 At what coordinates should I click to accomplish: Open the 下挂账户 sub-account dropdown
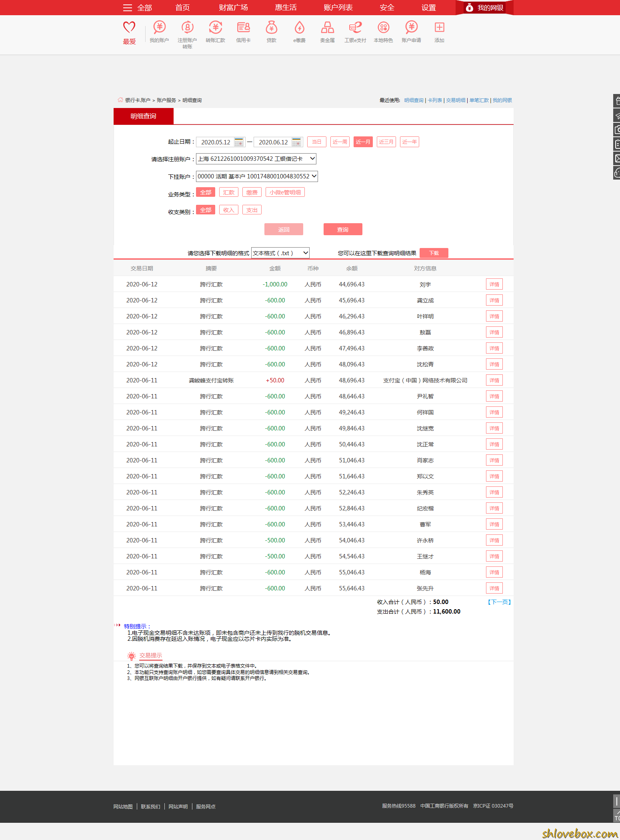[257, 176]
